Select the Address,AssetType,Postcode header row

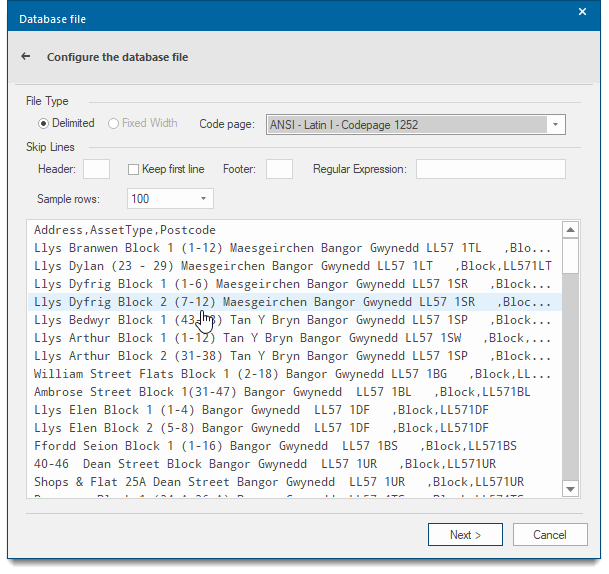coord(295,230)
